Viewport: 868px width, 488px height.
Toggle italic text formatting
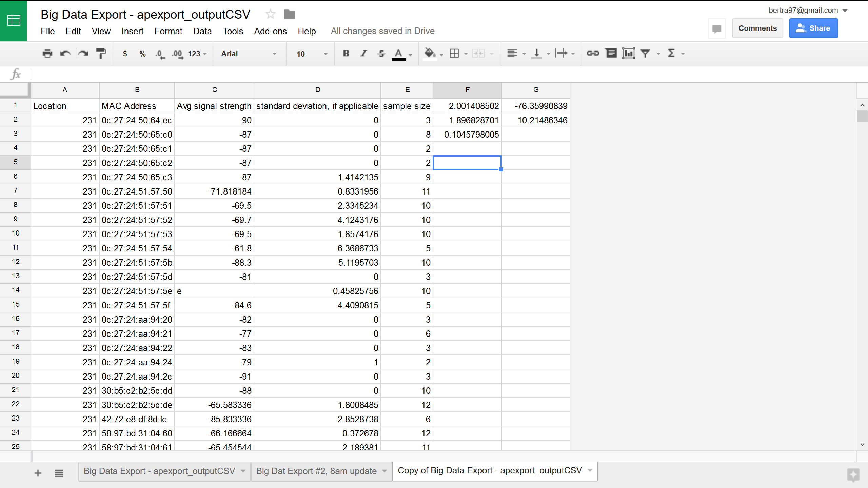coord(363,53)
